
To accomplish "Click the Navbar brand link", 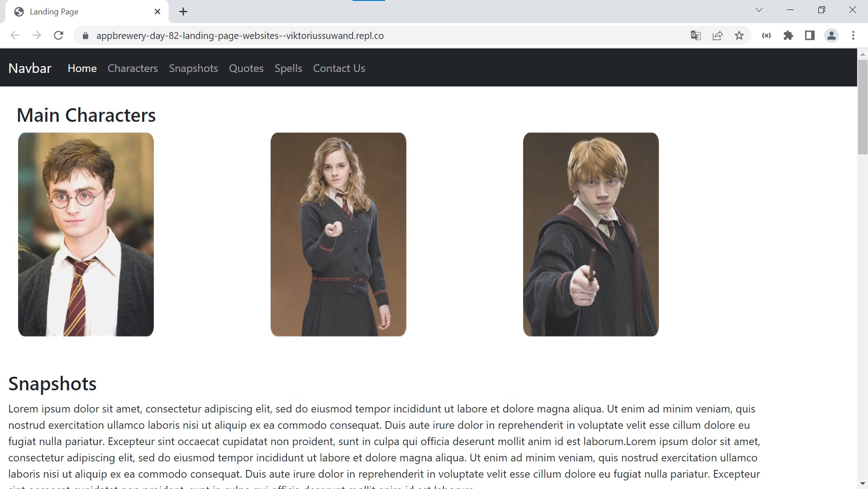I will 30,68.
